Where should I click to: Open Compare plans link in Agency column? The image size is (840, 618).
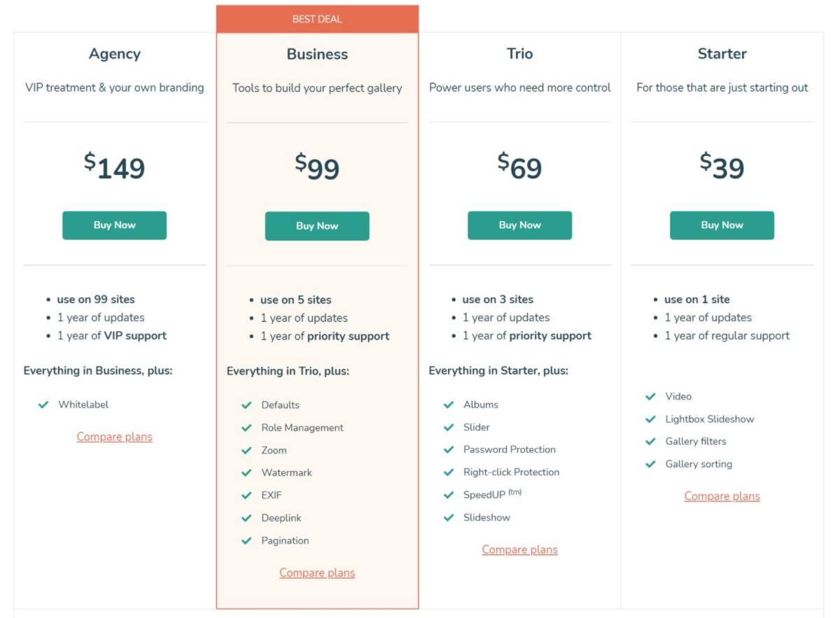point(114,437)
